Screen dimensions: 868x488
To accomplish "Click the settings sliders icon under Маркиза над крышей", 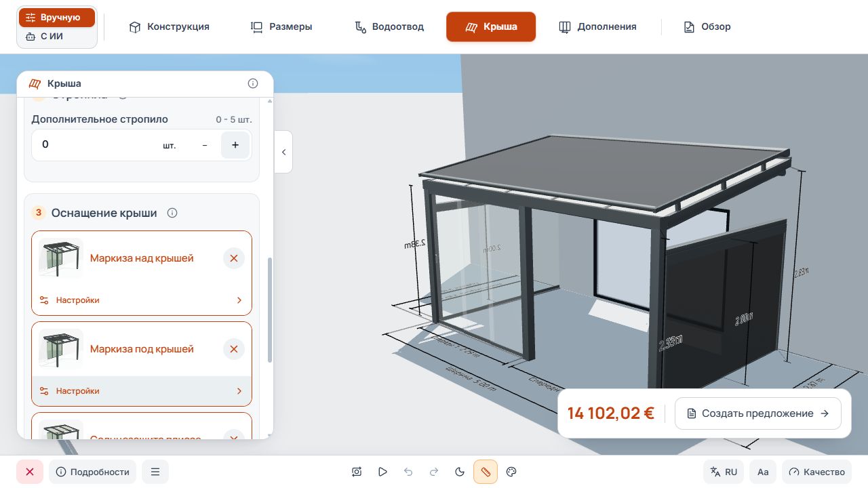I will [44, 300].
